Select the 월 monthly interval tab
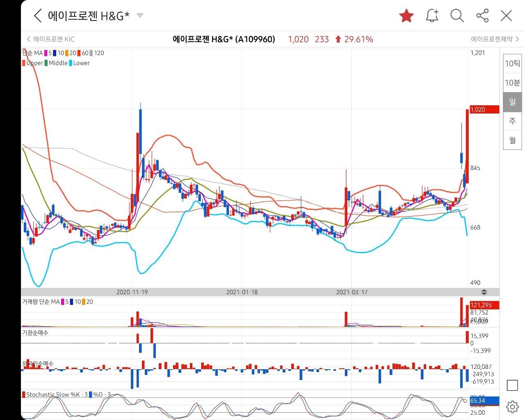Image resolution: width=525 pixels, height=420 pixels. click(x=512, y=140)
